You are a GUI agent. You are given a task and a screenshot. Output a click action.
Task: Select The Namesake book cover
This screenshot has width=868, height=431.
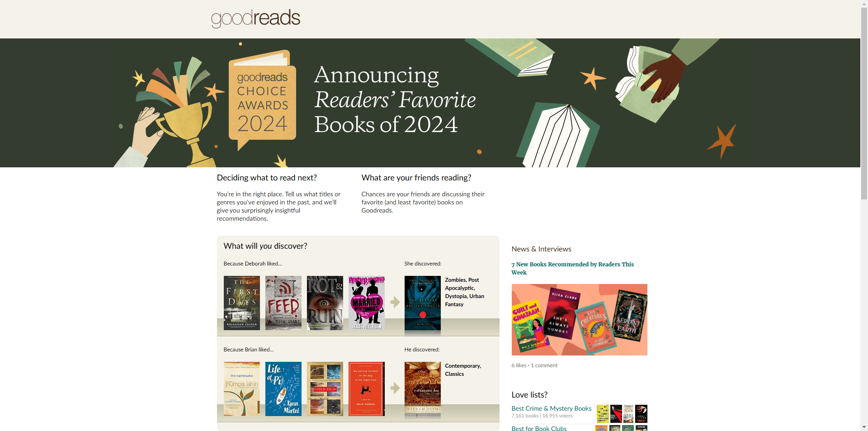(x=241, y=389)
